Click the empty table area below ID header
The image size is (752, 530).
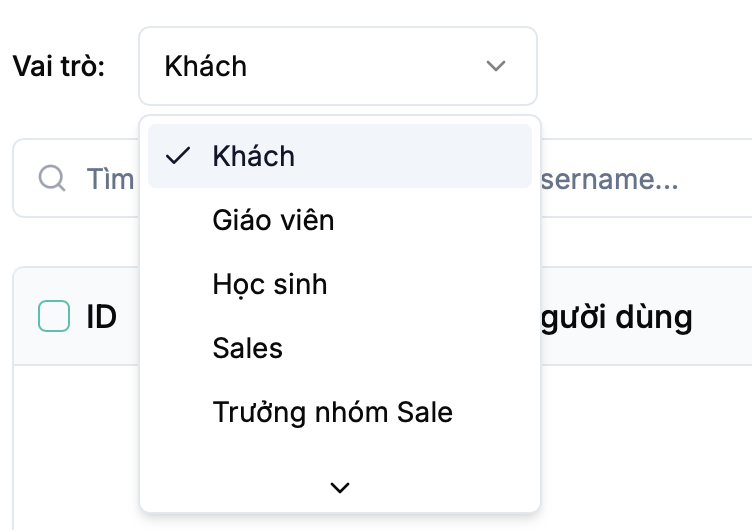[75, 440]
